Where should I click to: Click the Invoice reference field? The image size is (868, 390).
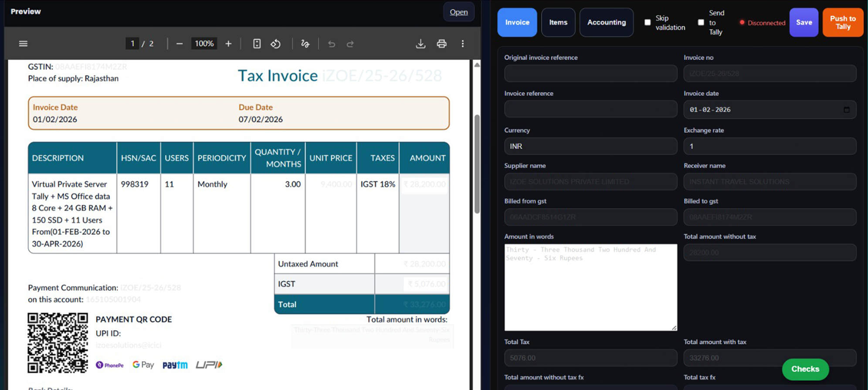(590, 109)
